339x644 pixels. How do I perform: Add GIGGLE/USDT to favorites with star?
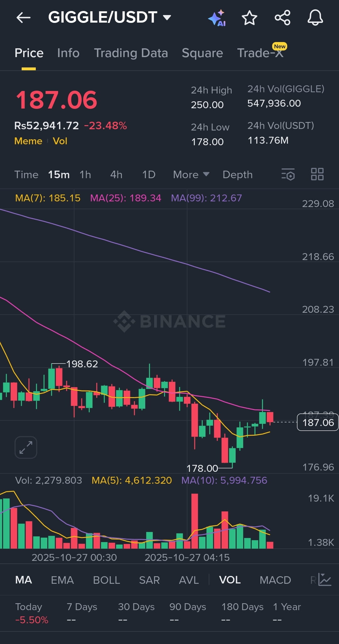tap(250, 18)
